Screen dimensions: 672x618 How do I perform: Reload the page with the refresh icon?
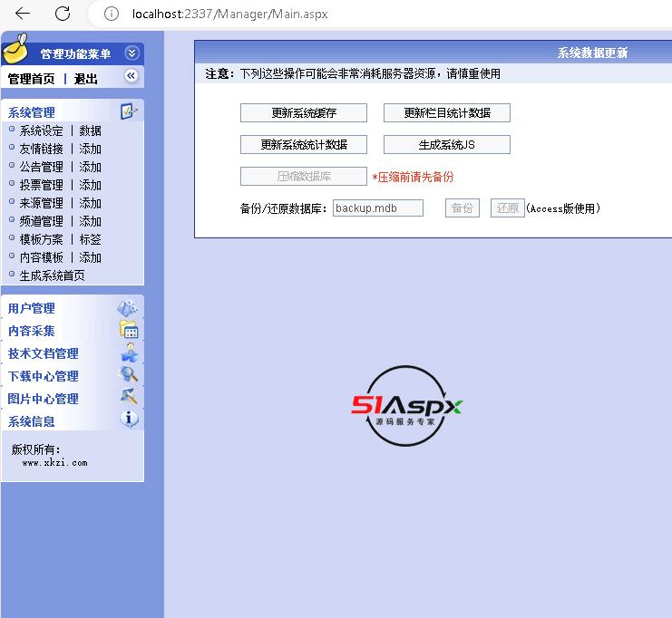(63, 14)
